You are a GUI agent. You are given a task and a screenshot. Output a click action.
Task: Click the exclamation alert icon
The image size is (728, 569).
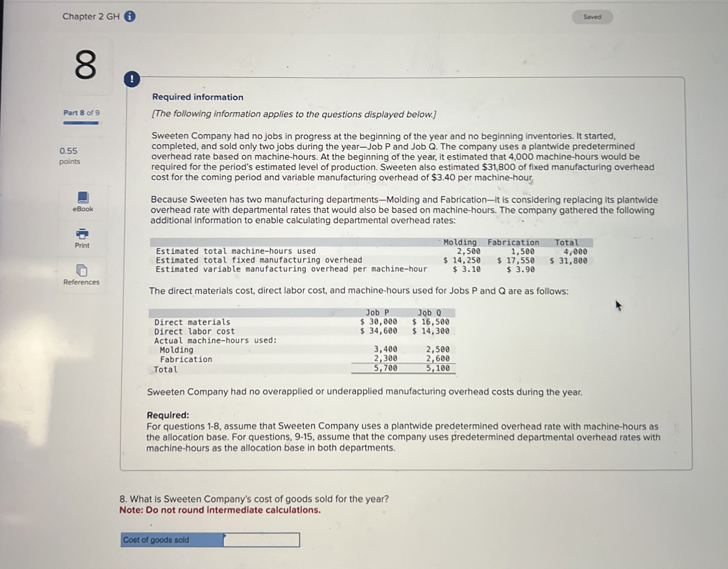[x=132, y=79]
